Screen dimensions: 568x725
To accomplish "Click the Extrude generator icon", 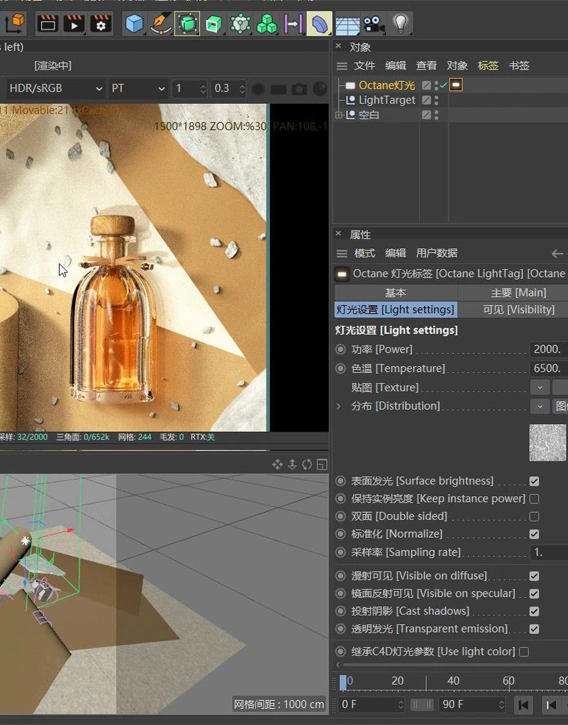I will (x=214, y=23).
